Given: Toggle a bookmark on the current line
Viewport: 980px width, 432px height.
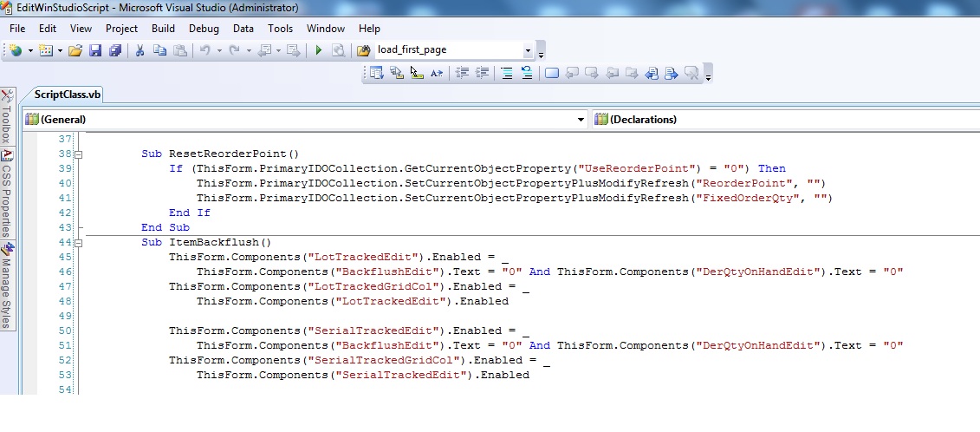Looking at the screenshot, I should (x=552, y=73).
